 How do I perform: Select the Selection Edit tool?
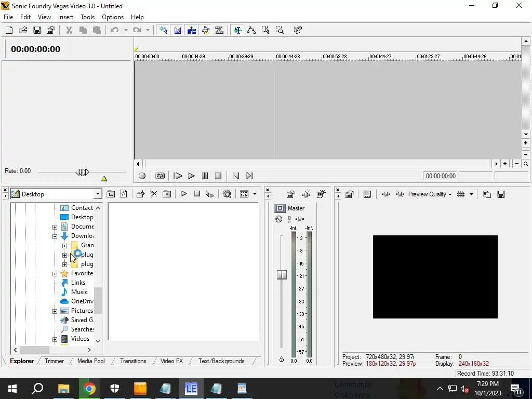265,30
